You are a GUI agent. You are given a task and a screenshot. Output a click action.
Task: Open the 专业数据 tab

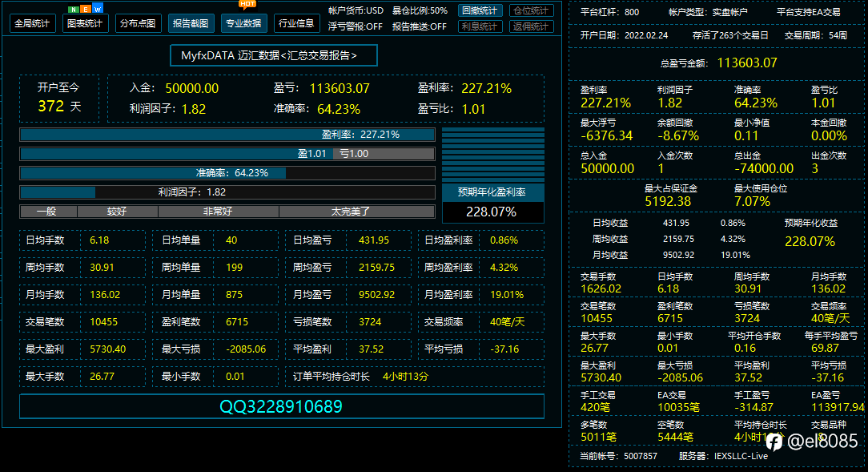(243, 23)
